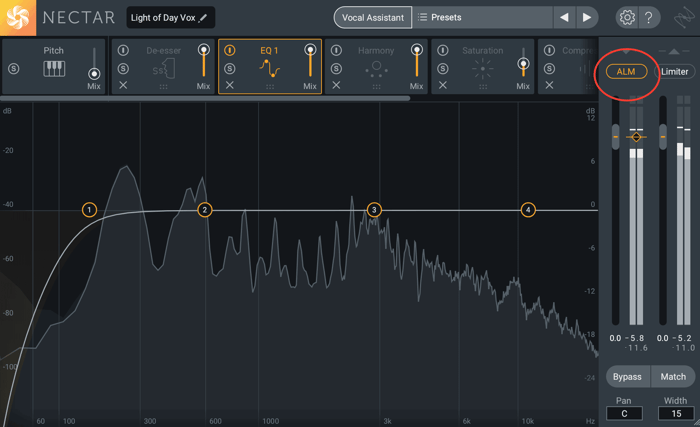Adjust the Pitch module Mix slider
Viewport: 700px width, 427px height.
pos(94,73)
